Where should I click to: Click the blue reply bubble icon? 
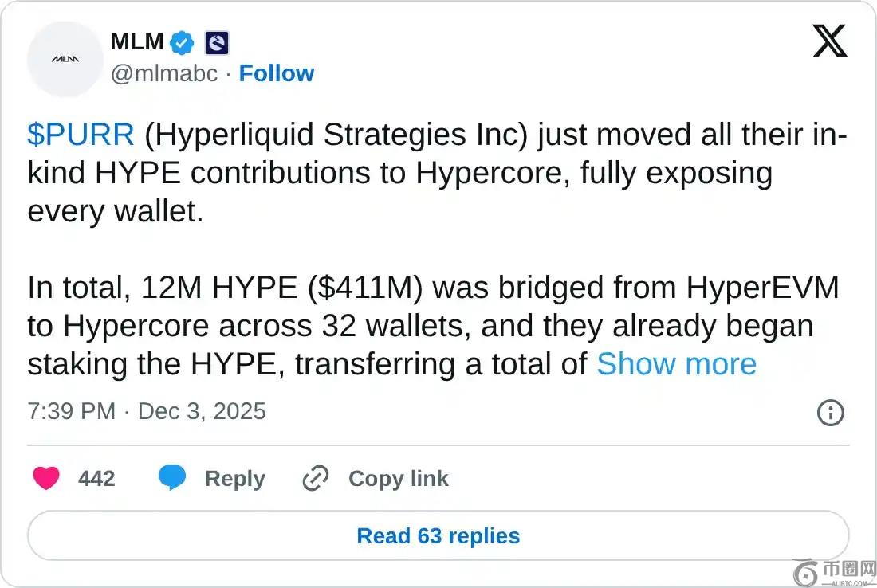point(172,479)
